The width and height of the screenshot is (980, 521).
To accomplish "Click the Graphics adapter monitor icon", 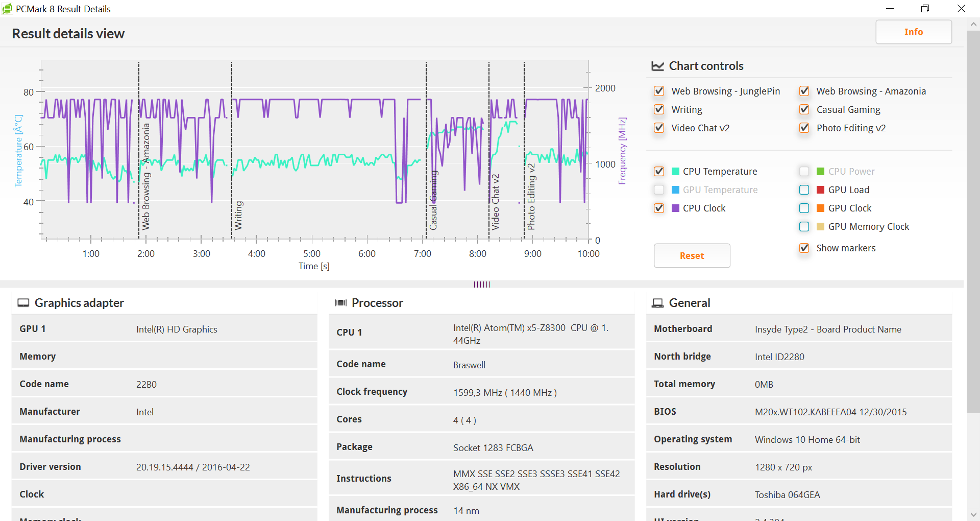I will [23, 303].
